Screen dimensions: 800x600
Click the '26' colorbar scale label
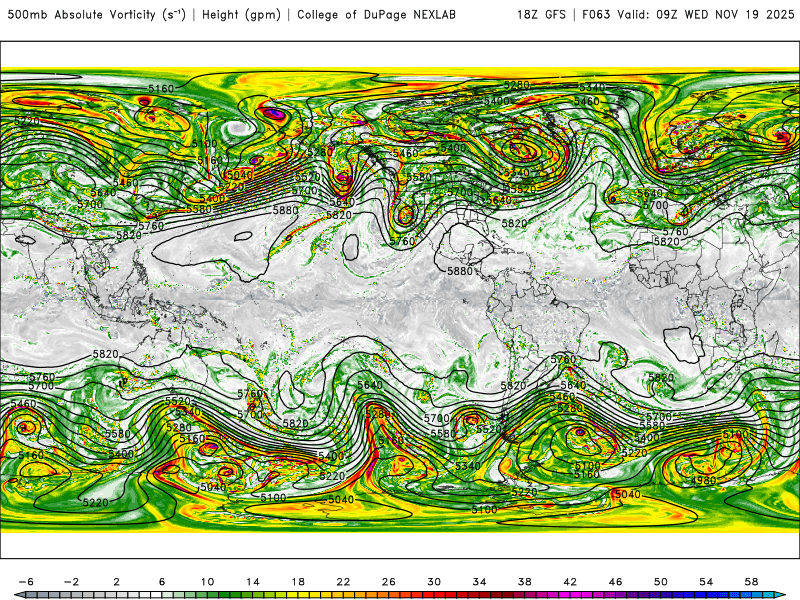(x=389, y=582)
